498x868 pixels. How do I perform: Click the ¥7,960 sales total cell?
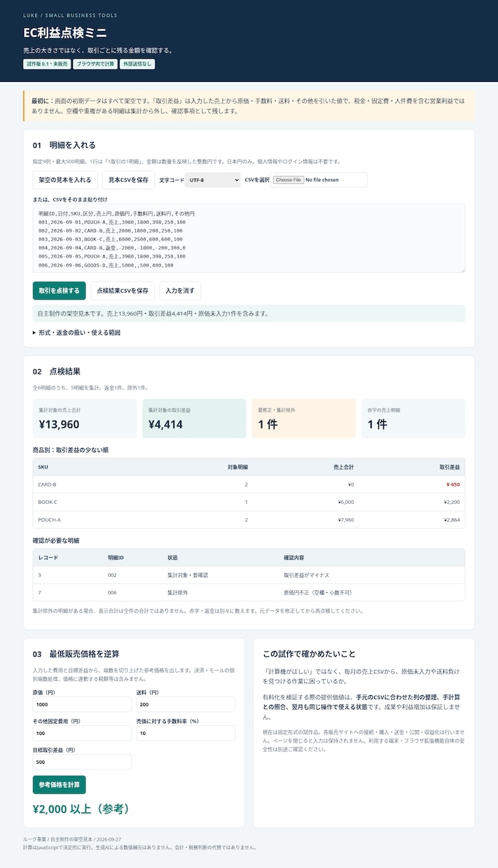click(346, 520)
